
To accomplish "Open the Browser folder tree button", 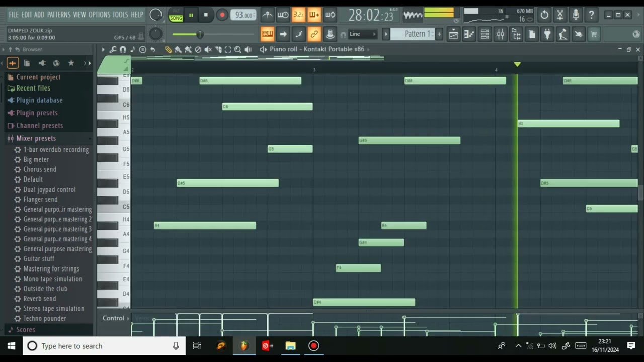I will (516, 34).
